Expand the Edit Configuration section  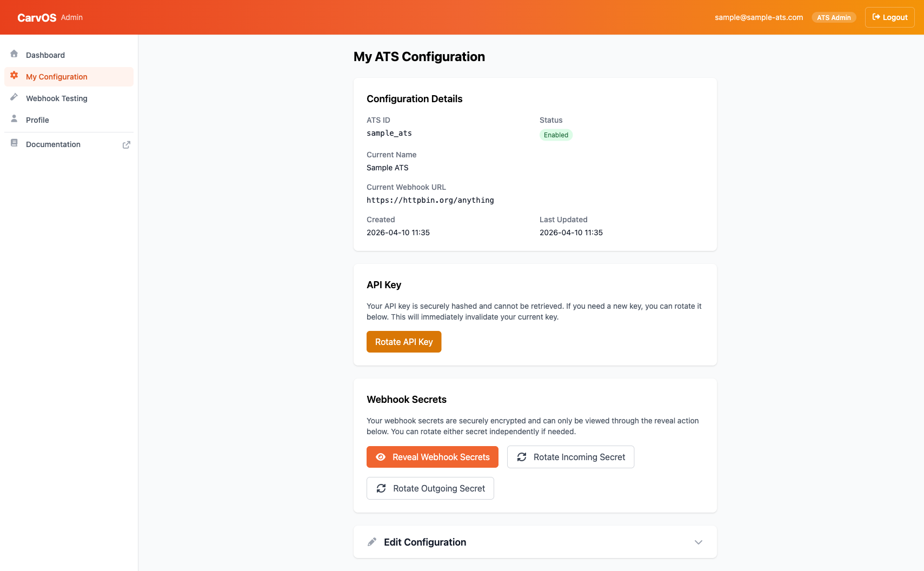tap(535, 542)
